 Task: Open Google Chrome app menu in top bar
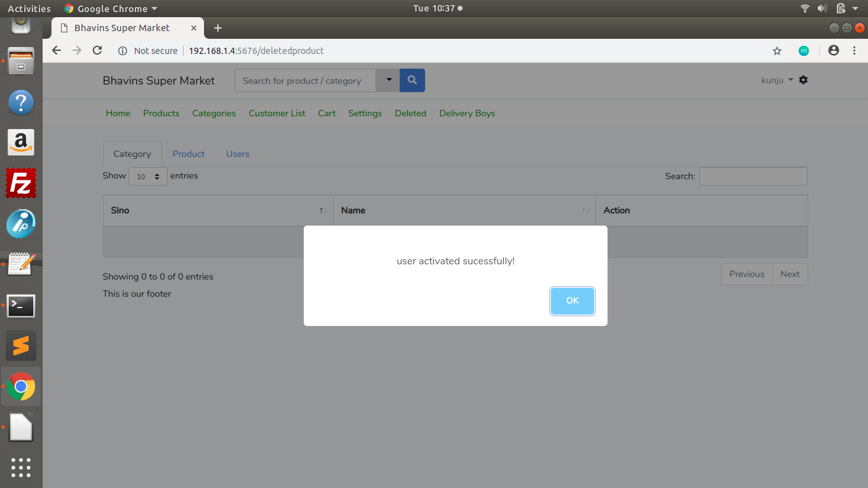[111, 8]
